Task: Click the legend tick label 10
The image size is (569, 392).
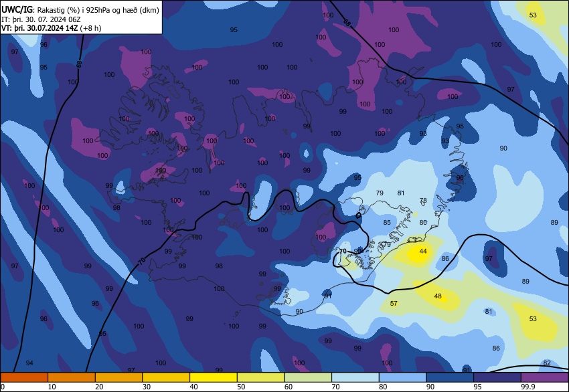Action: coord(52,387)
